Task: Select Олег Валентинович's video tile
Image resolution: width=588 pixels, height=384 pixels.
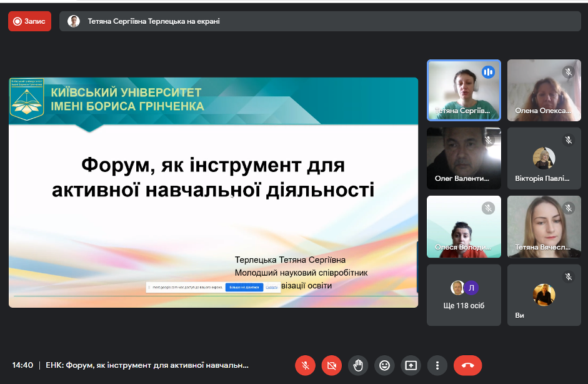Action: coord(464,158)
